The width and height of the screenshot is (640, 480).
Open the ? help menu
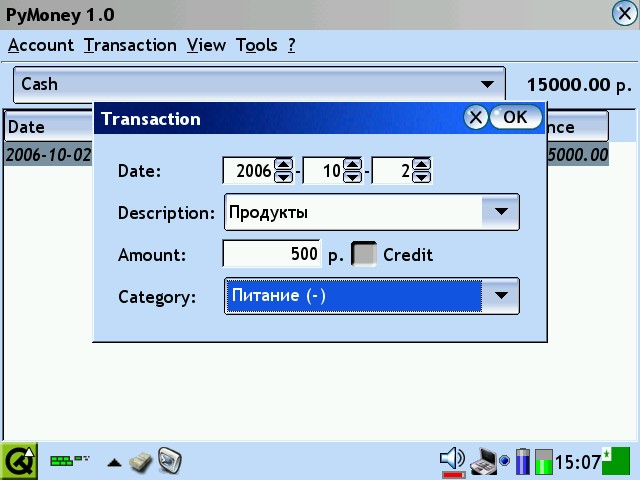(x=291, y=45)
